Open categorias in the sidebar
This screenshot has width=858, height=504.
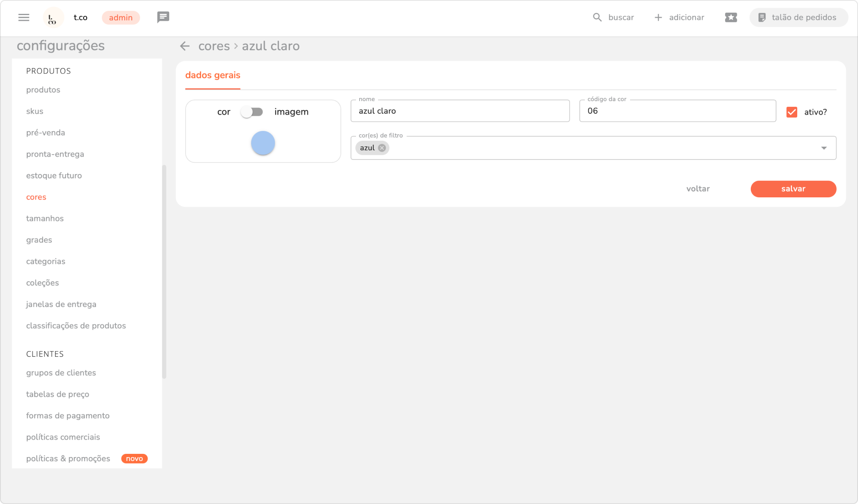coord(46,261)
